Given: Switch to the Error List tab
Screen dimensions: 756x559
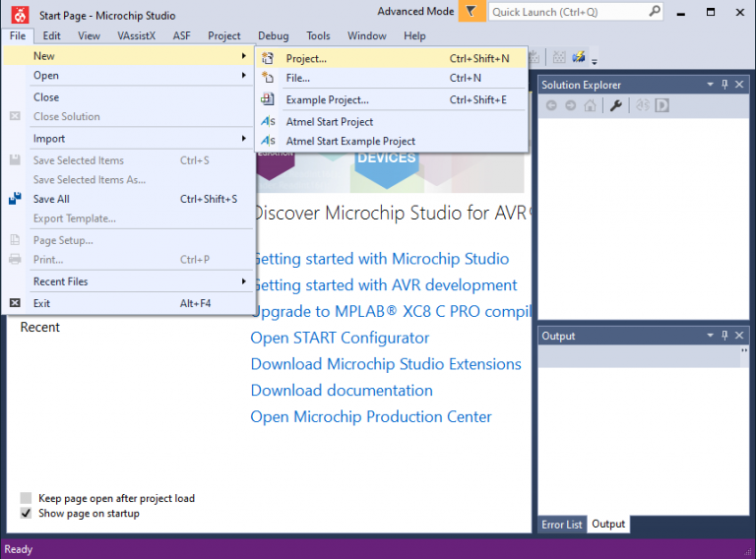Looking at the screenshot, I should tap(561, 524).
